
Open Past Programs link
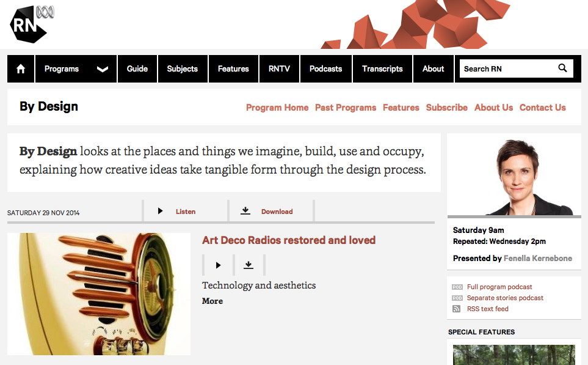(346, 108)
